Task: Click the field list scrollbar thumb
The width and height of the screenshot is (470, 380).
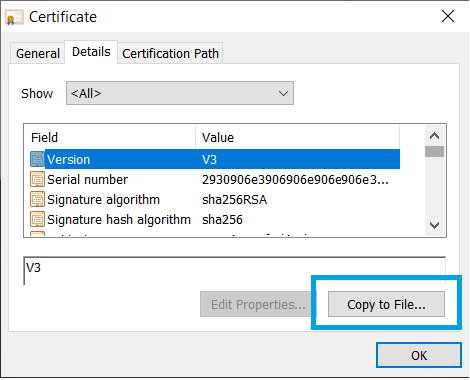Action: click(434, 151)
